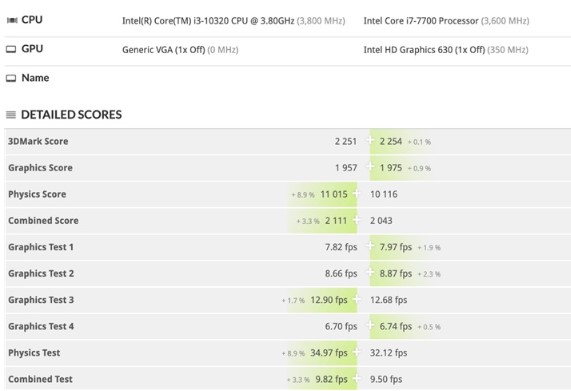
Task: Click plus icon in Physics Score row
Action: pos(357,193)
